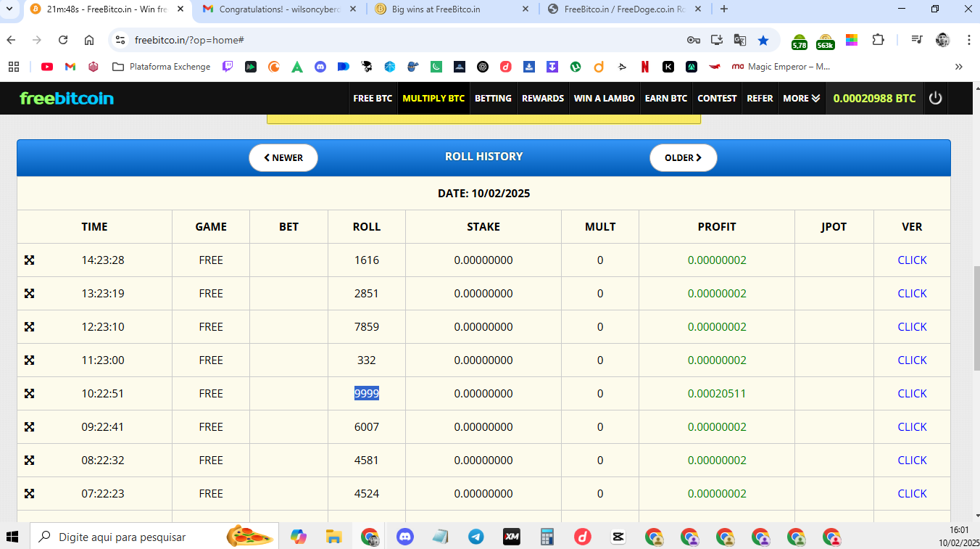Go back to previous page
The width and height of the screenshot is (980, 549).
click(x=11, y=40)
